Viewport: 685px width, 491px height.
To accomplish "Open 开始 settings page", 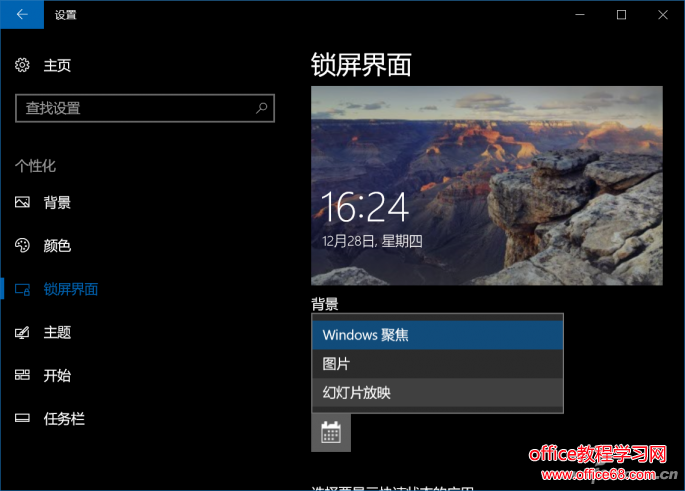I will click(x=57, y=375).
